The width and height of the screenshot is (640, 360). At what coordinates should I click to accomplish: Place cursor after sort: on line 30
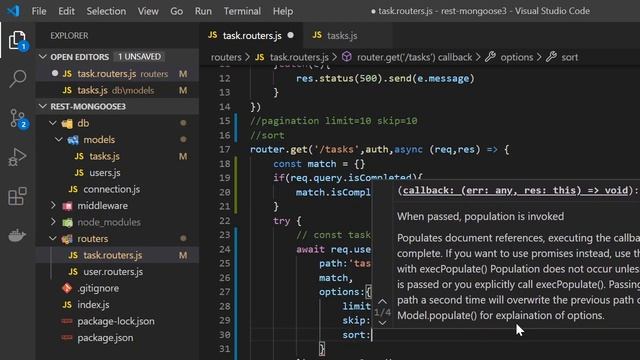point(372,335)
